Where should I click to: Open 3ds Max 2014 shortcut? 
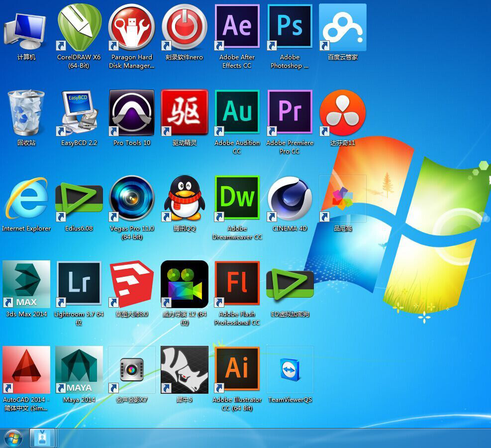26,284
